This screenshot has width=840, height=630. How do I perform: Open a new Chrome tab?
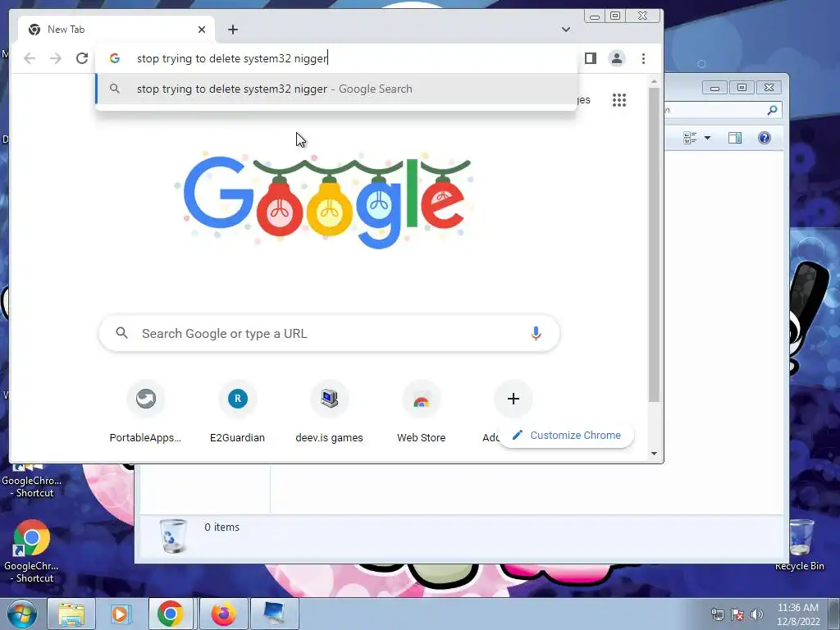pos(232,30)
